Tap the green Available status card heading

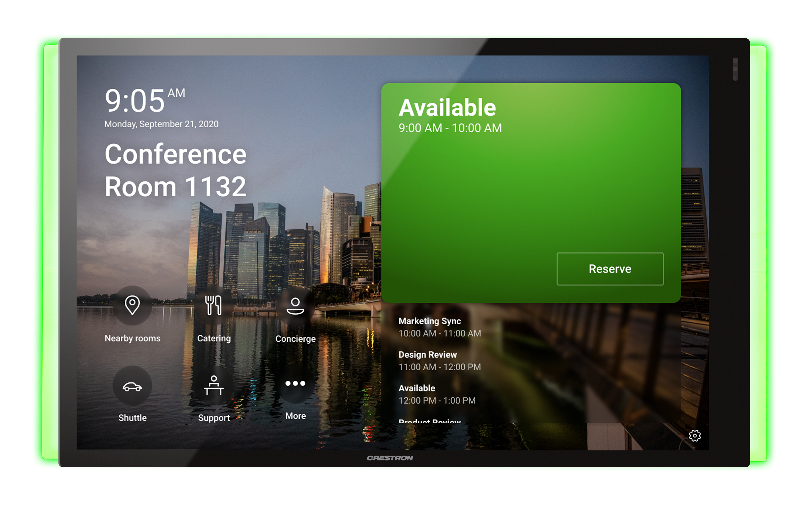447,108
